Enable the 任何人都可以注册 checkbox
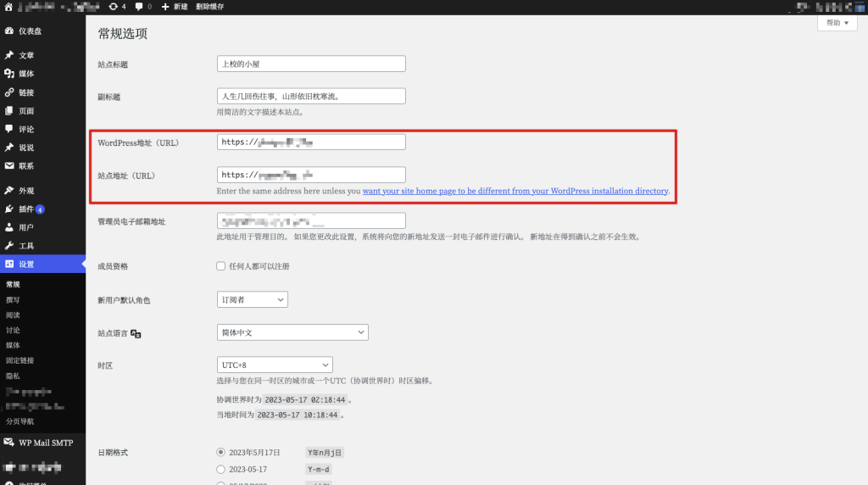The height and width of the screenshot is (485, 868). coord(221,266)
